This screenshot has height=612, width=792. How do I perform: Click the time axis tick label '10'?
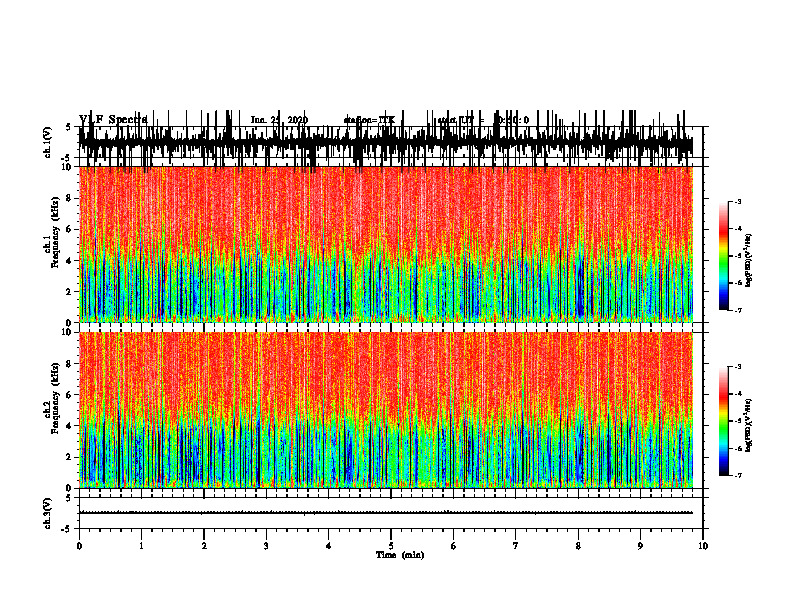point(703,546)
